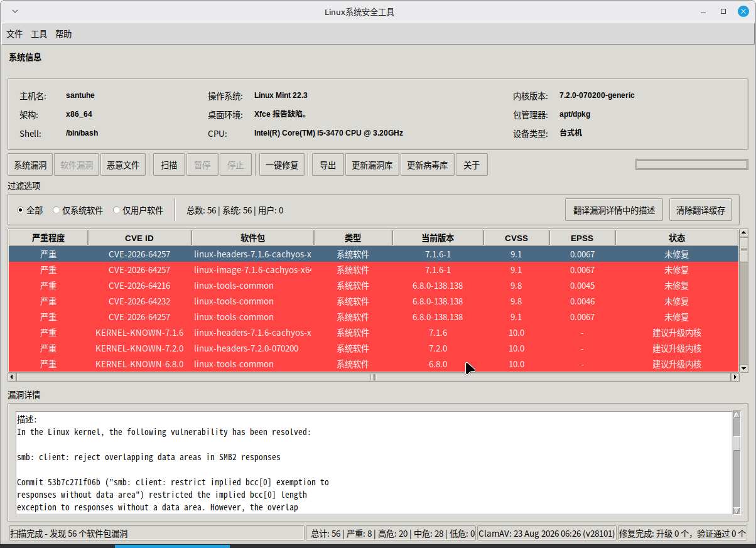Start a scan with the 扫描 button
Viewport: 756px width, 548px height.
coord(169,165)
